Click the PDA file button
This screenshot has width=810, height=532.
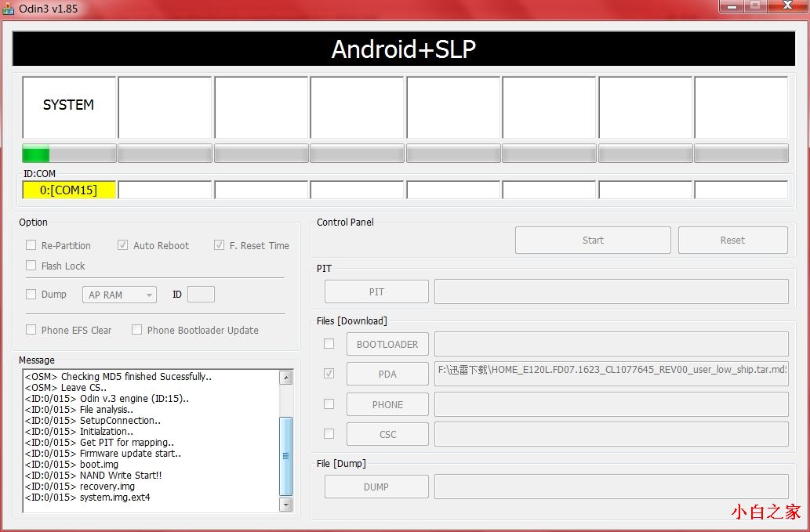pyautogui.click(x=387, y=374)
